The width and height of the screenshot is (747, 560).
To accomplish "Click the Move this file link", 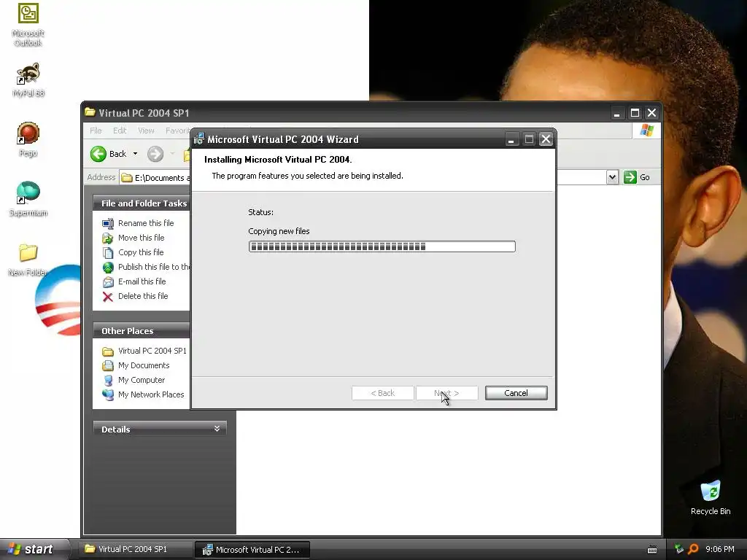I will (141, 237).
